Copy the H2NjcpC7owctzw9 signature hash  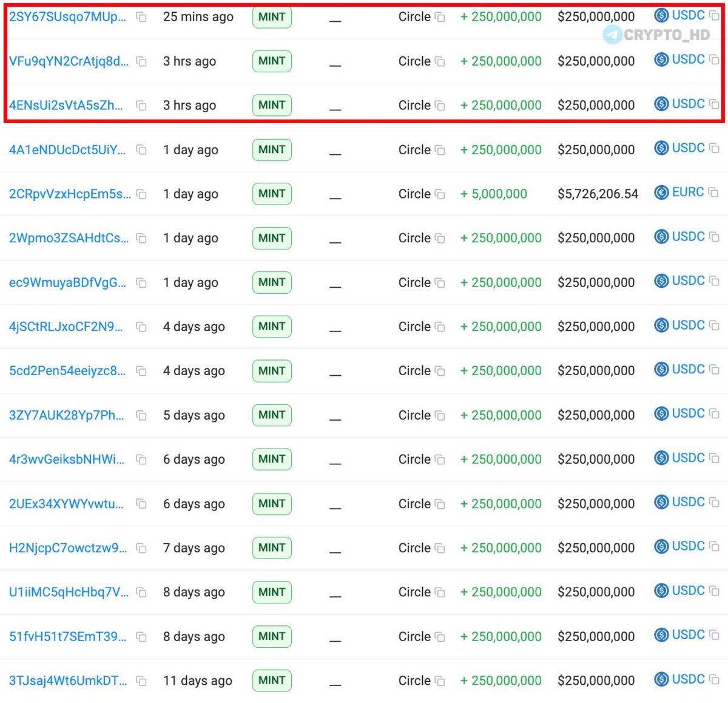141,548
